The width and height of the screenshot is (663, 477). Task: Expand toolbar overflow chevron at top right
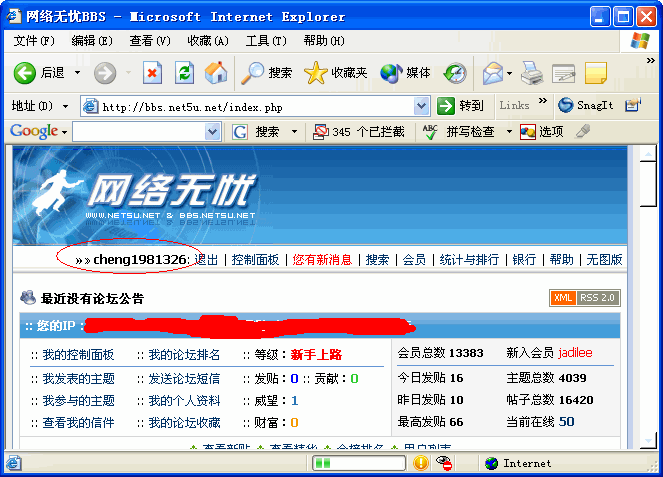point(651,61)
